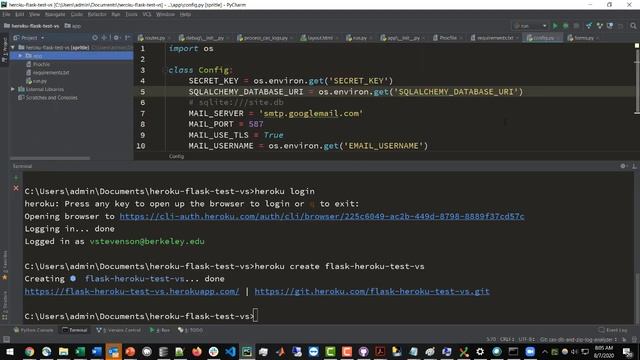The width and height of the screenshot is (640, 360).
Task: Open Firefox from the taskbar
Action: tap(197, 351)
